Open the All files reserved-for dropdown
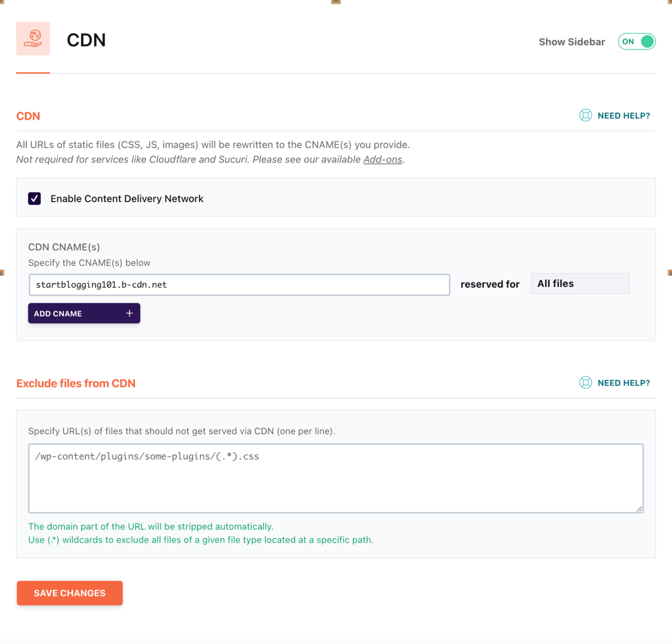The image size is (672, 644). [x=580, y=283]
